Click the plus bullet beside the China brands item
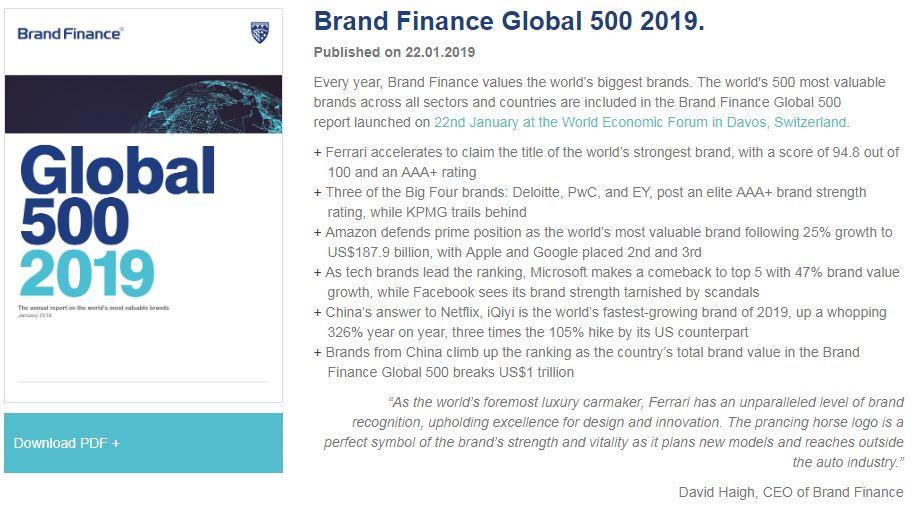 [318, 352]
